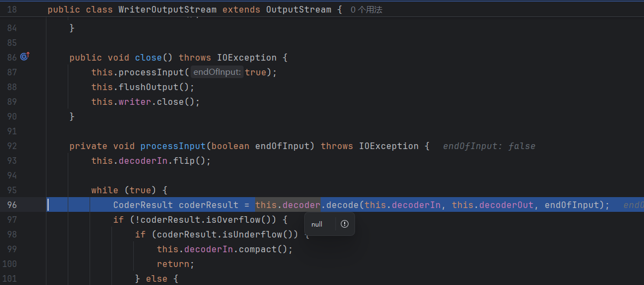Click the null value in debugger tooltip
Viewport: 644px width, 285px height.
[317, 224]
